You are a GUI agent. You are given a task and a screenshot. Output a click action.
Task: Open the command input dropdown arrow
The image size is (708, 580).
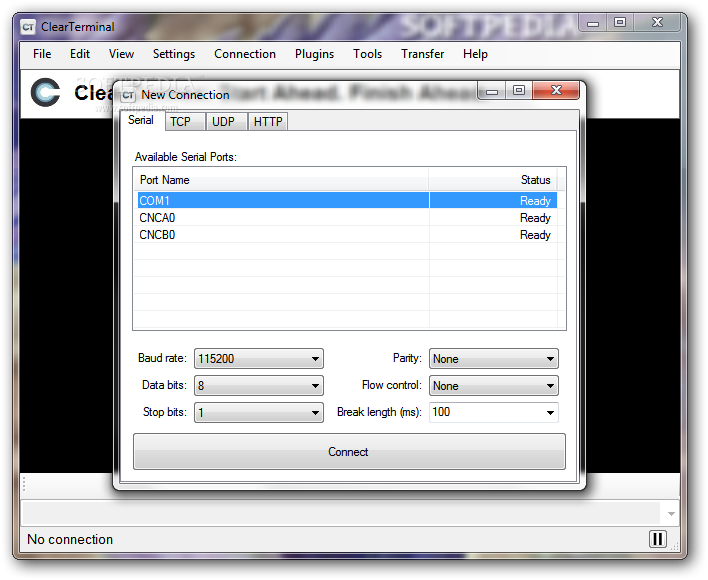(671, 514)
